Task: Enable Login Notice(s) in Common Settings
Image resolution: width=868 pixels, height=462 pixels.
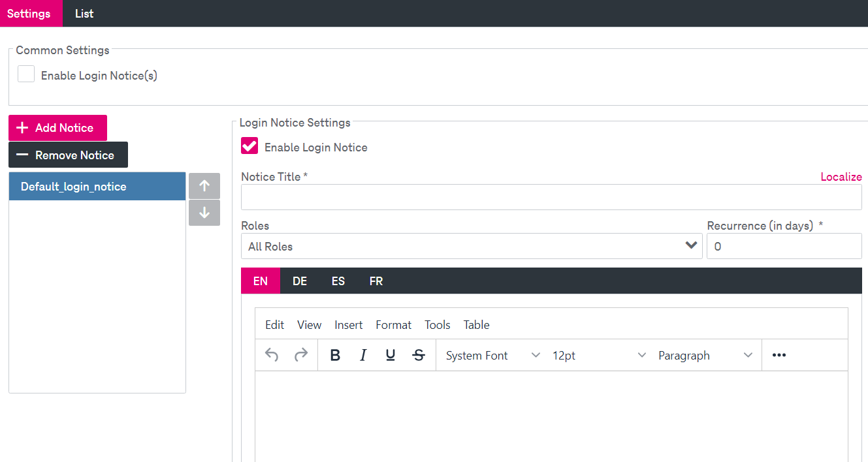Action: 26,74
